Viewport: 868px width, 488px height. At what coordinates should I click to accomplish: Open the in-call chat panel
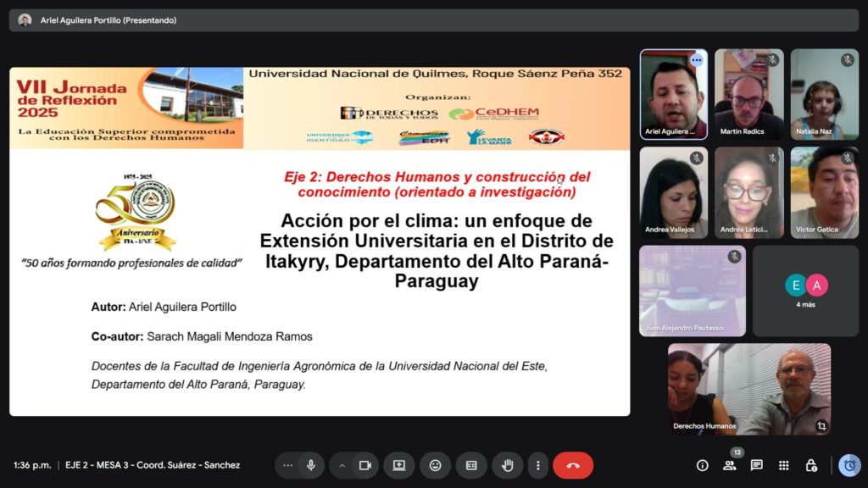[x=755, y=465]
